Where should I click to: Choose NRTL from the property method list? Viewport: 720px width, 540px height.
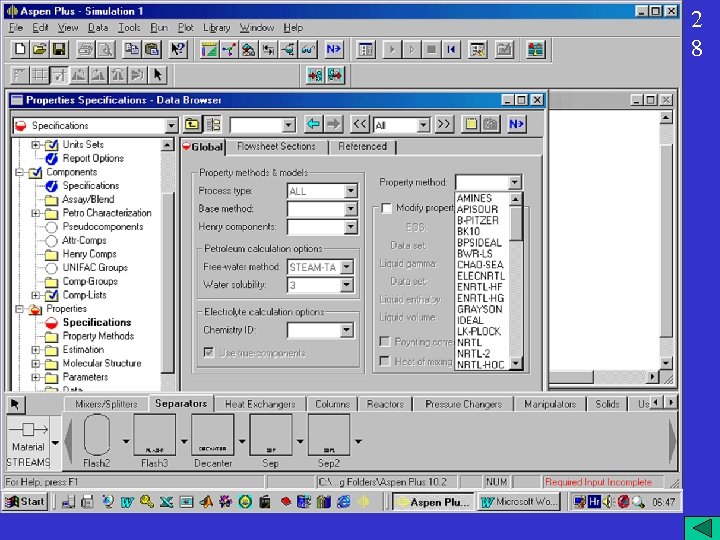tap(469, 343)
